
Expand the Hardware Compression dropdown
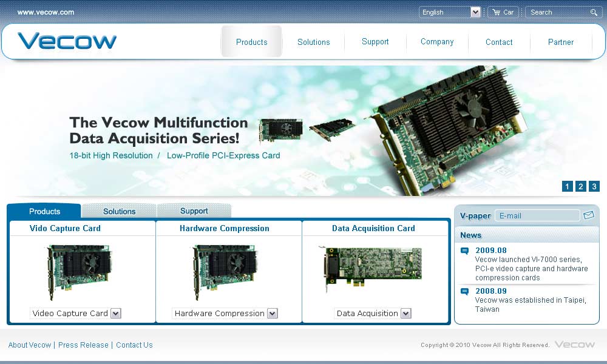(x=273, y=313)
